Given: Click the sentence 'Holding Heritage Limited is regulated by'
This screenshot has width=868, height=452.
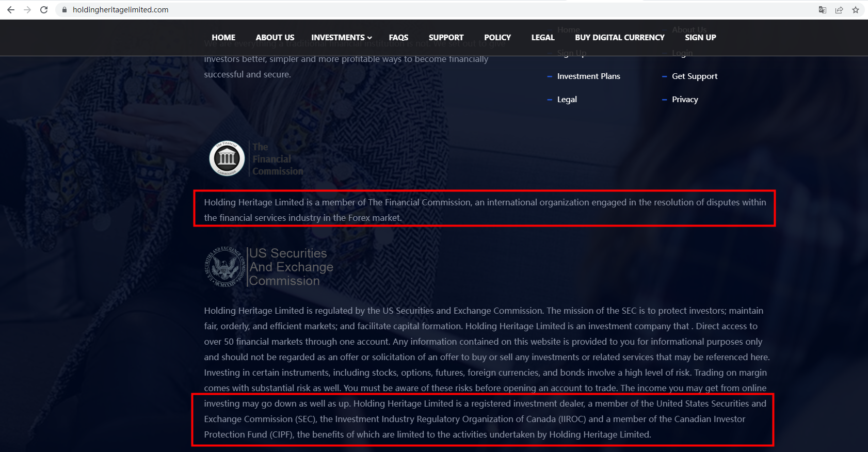Looking at the screenshot, I should coord(374,311).
